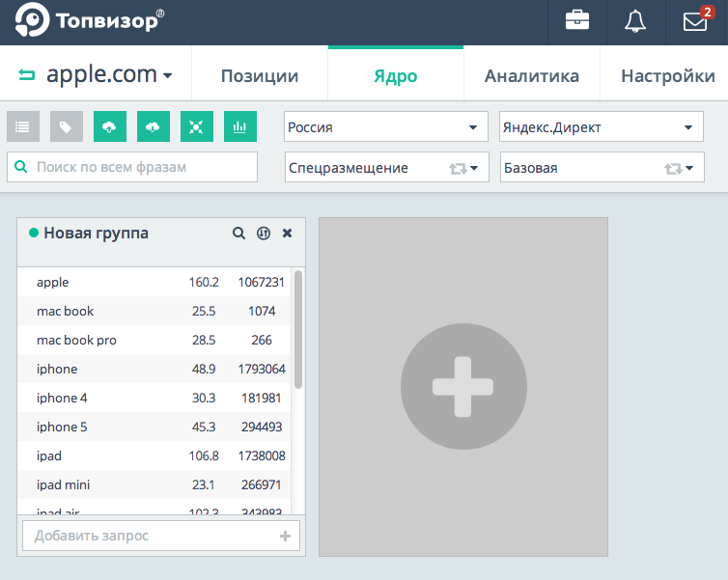The image size is (728, 580).
Task: Open messages envelope with 2 badge
Action: (695, 21)
